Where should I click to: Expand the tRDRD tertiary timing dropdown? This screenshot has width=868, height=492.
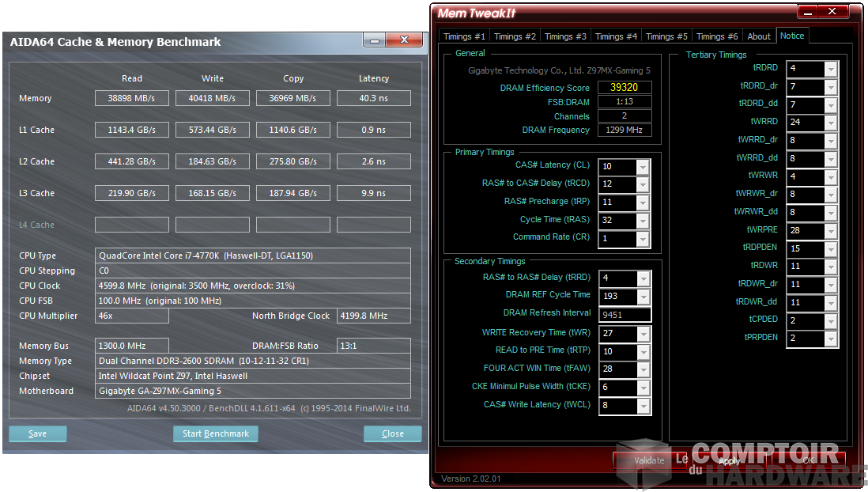pos(830,69)
